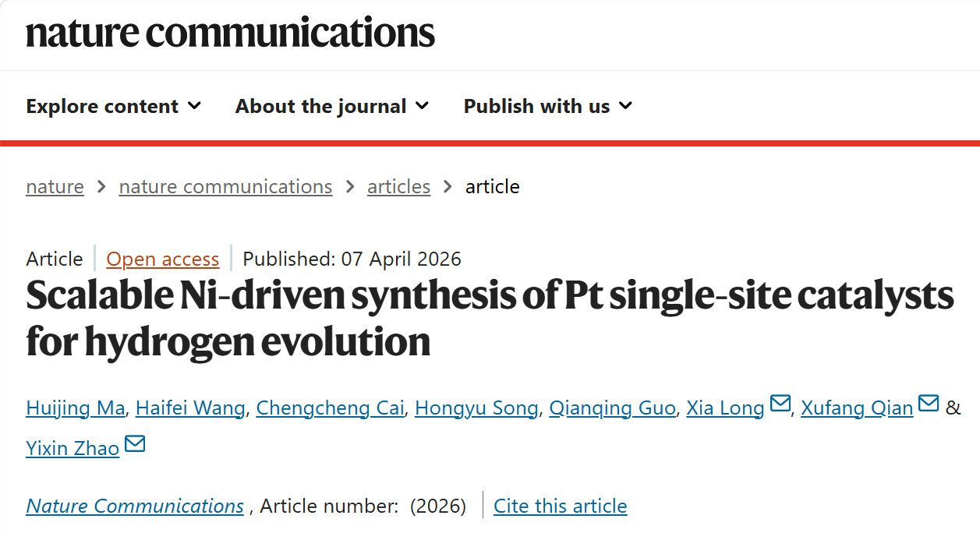Image resolution: width=980 pixels, height=540 pixels.
Task: Open the Hongyu Song author link
Action: [x=476, y=408]
